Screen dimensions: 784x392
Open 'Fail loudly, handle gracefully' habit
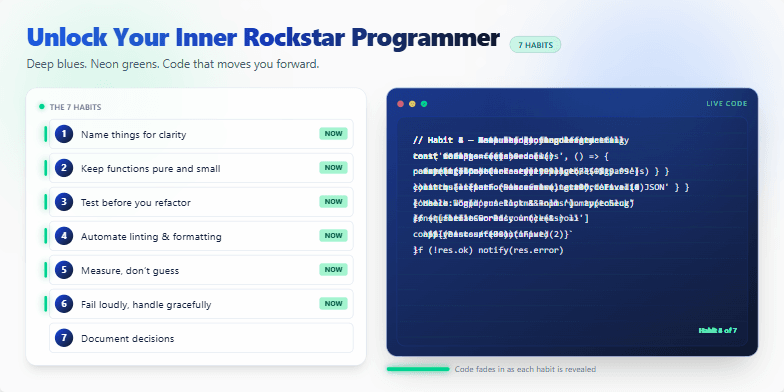202,304
